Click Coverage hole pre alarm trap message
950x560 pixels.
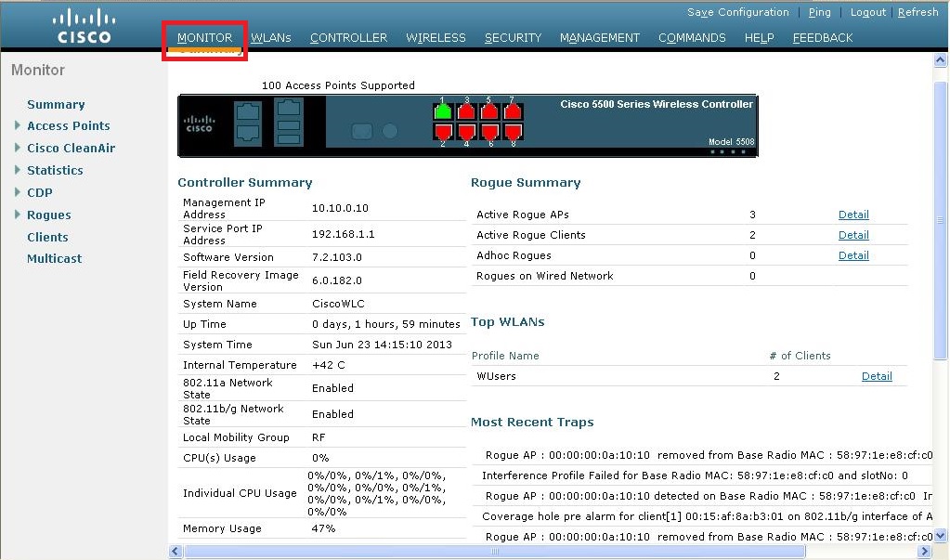(x=707, y=516)
